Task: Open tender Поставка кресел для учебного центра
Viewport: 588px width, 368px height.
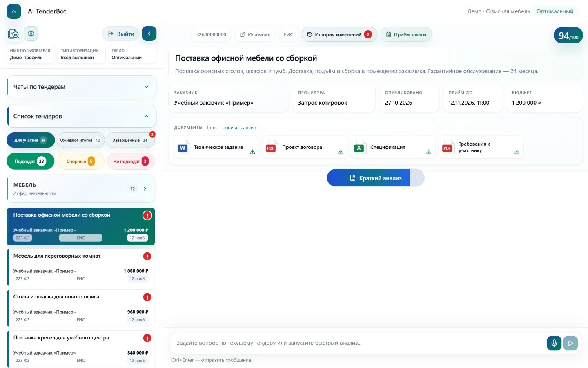Action: click(81, 349)
